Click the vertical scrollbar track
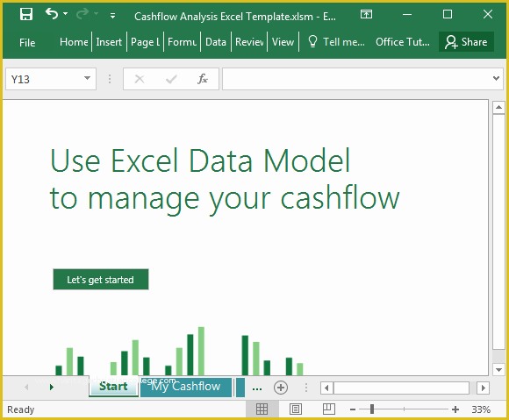Viewport: 509px width, 420px height. [x=498, y=238]
